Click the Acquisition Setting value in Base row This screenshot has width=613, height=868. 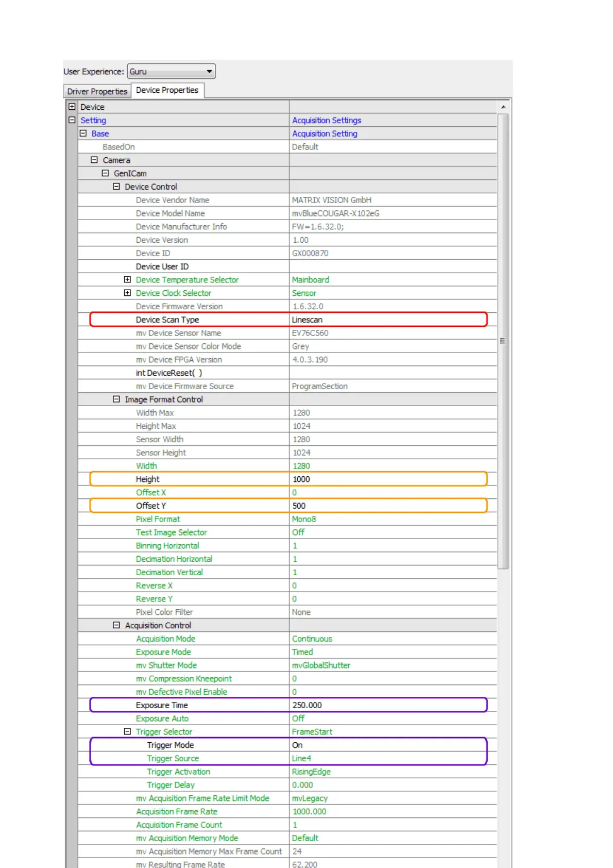coord(325,133)
